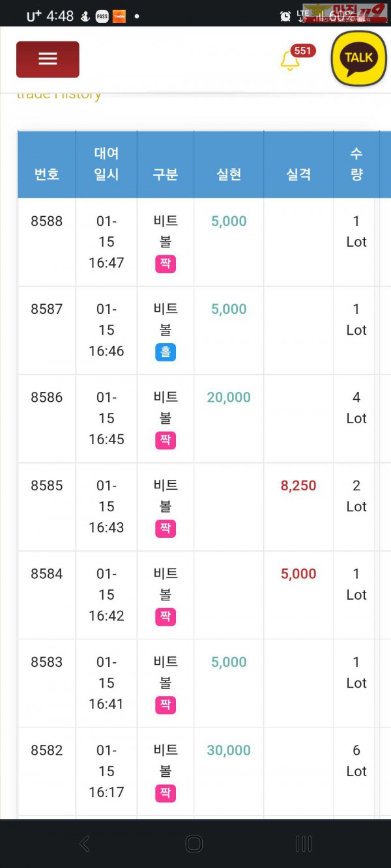The image size is (391, 868).
Task: Open trade number 8586
Action: point(47,397)
